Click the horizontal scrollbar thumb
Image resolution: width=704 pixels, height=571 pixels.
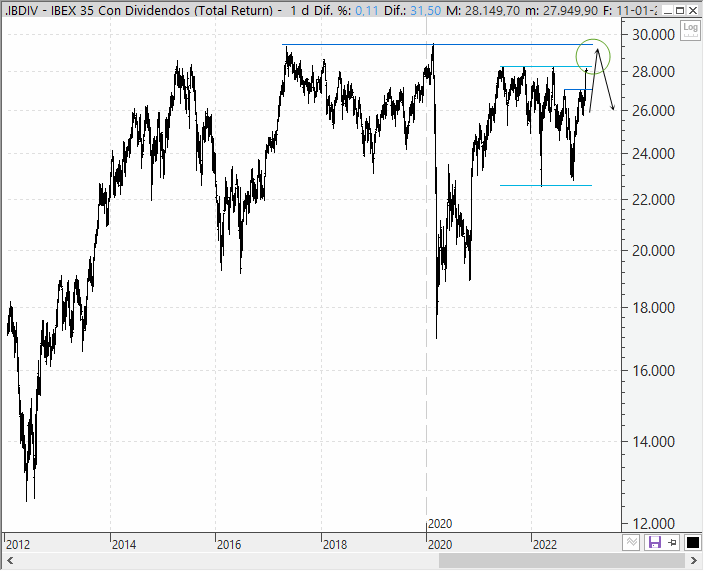[562, 561]
